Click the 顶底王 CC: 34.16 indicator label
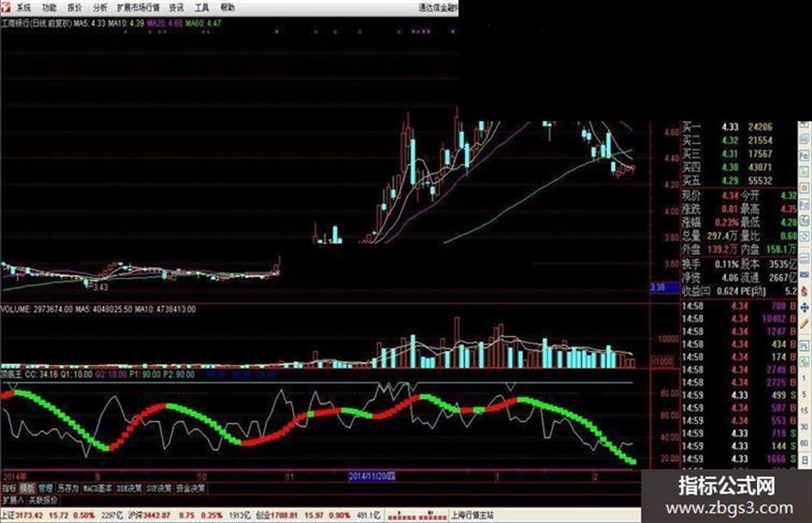Viewport: 812px width, 523px height. pos(29,374)
